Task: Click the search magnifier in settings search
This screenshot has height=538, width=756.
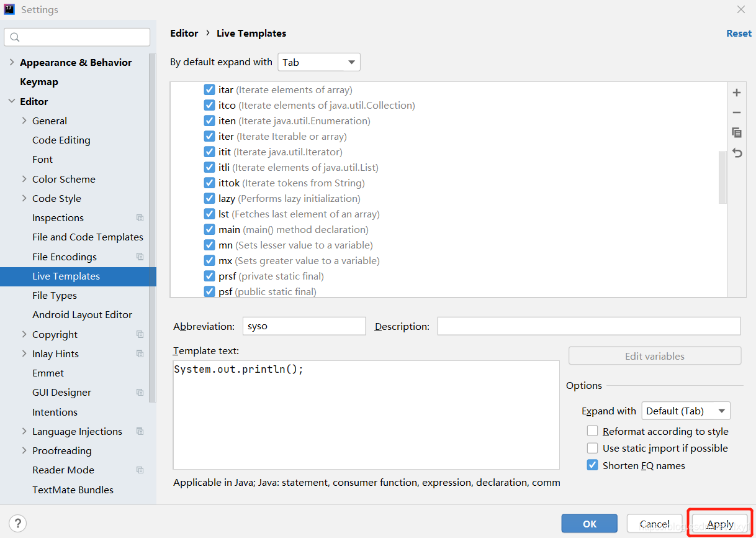Action: click(x=16, y=37)
